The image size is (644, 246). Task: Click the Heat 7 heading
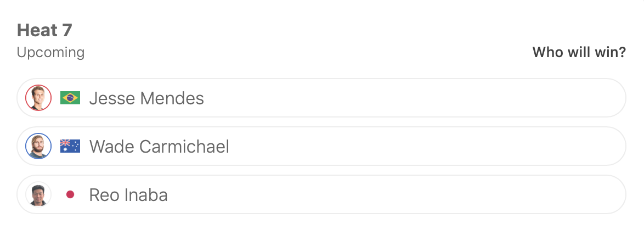45,30
